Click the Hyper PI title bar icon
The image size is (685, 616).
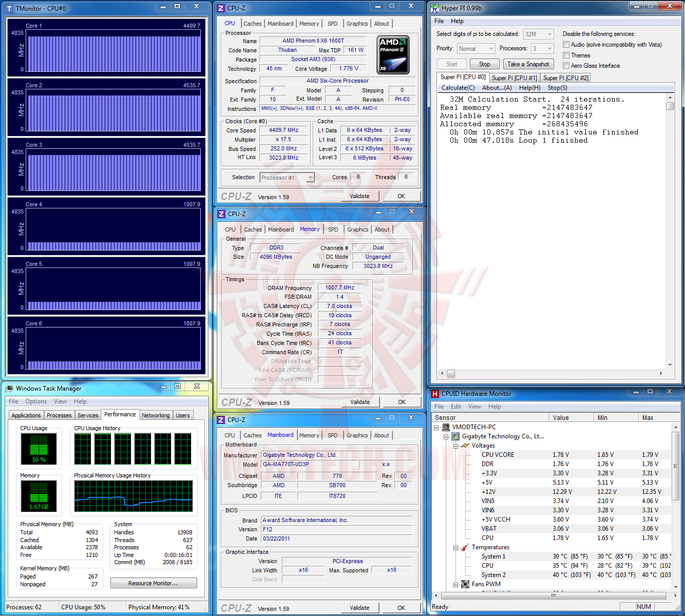tap(435, 8)
